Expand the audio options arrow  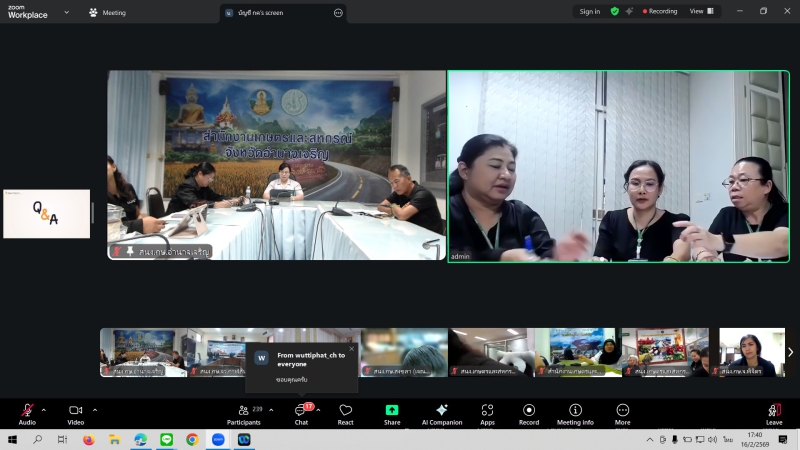coord(43,409)
